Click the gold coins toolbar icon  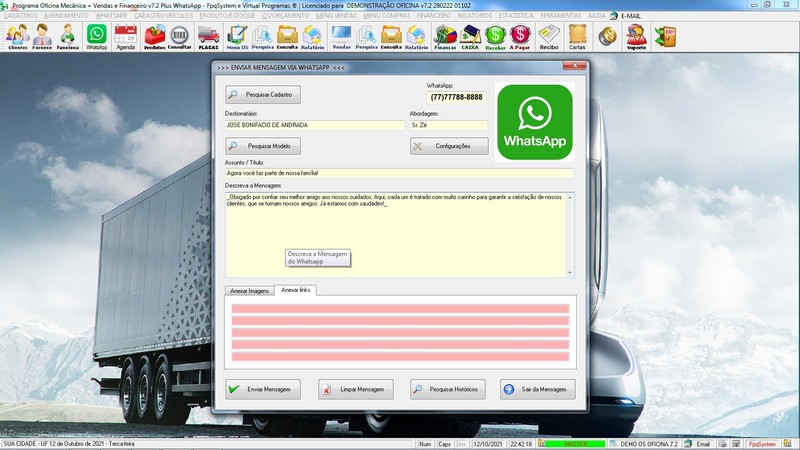(x=607, y=37)
